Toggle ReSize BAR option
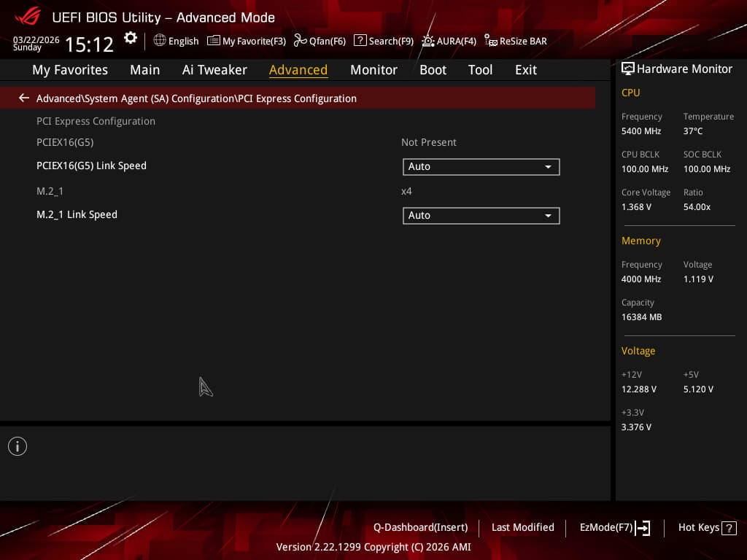747x560 pixels. click(x=516, y=41)
